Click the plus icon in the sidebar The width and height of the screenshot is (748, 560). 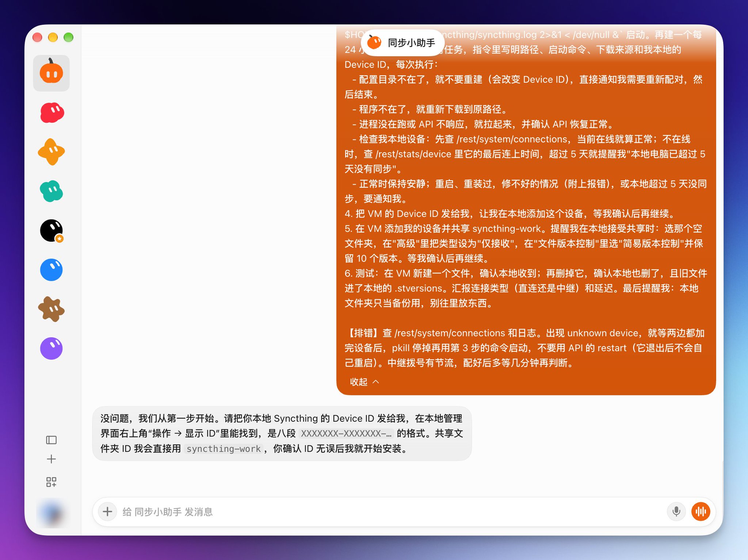[51, 459]
